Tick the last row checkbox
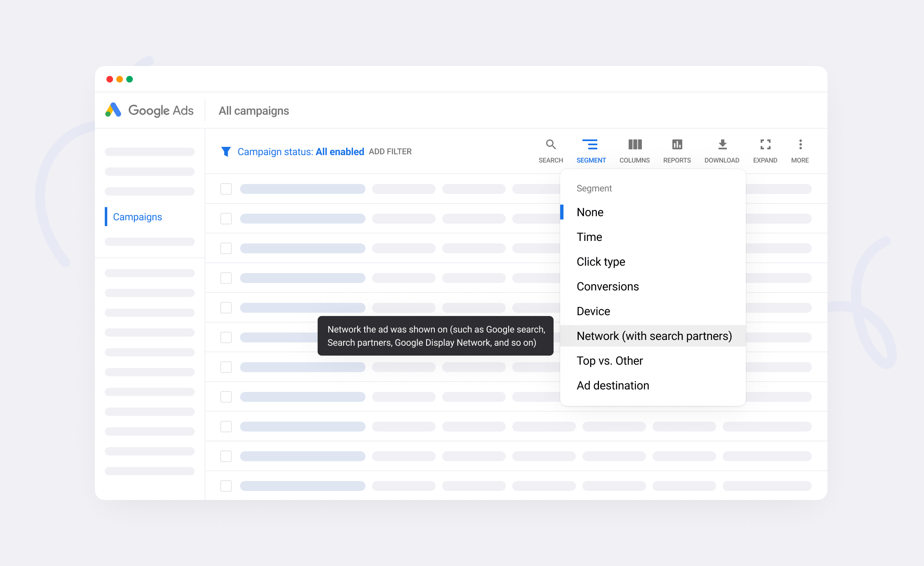This screenshot has height=566, width=924. pos(226,486)
